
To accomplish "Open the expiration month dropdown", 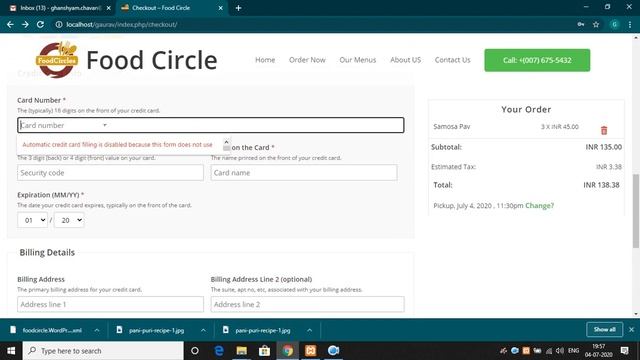I will click(33, 220).
